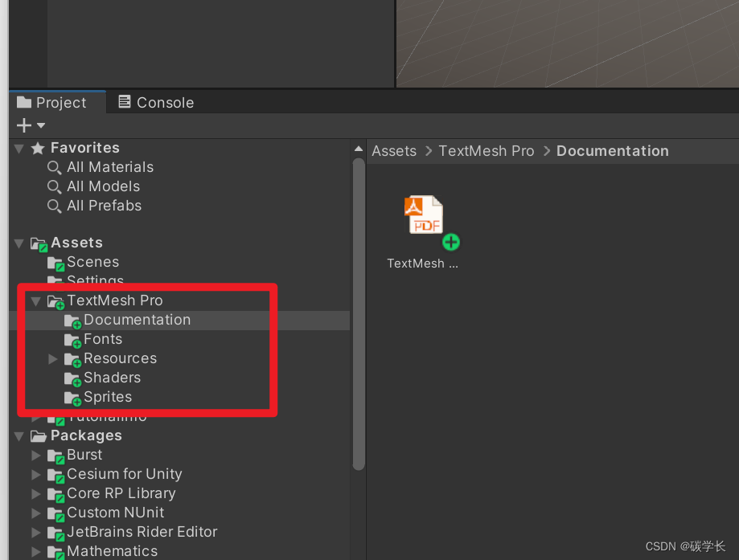Select the JetBrains Rider Editor package
Image resolution: width=739 pixels, height=560 pixels.
click(142, 531)
